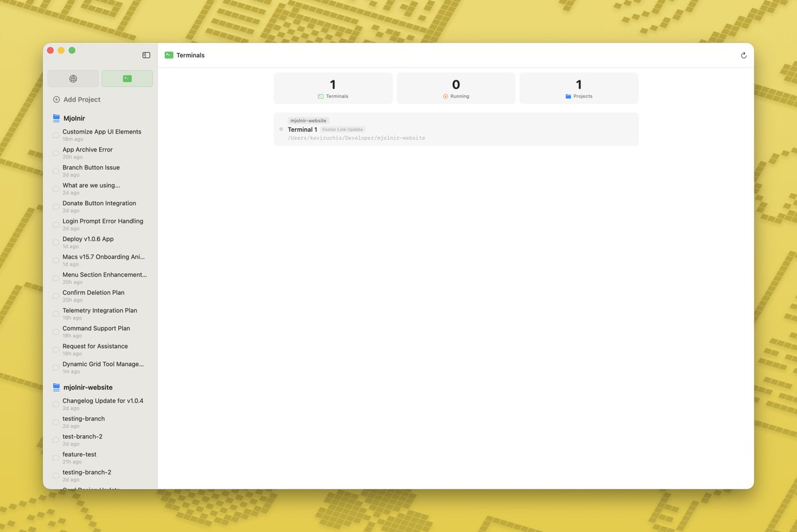797x532 pixels.
Task: Click the chat bubble icon beside Donate Button Integration
Action: [x=56, y=207]
